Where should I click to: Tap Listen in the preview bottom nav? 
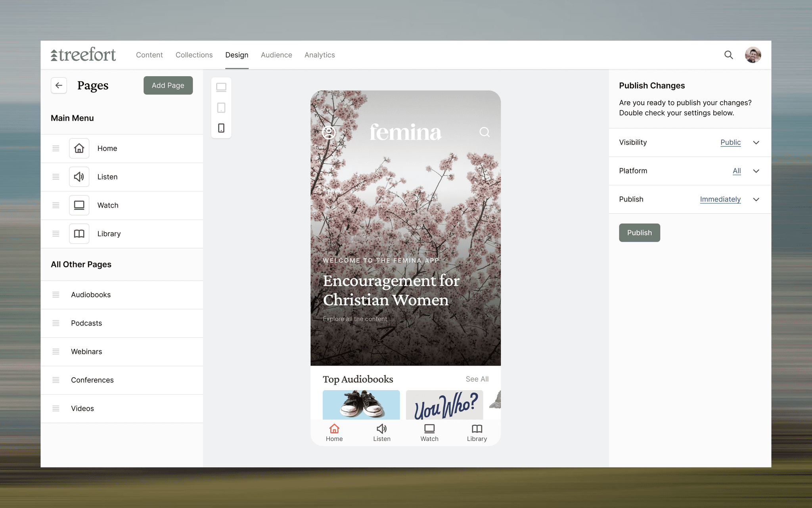(382, 433)
